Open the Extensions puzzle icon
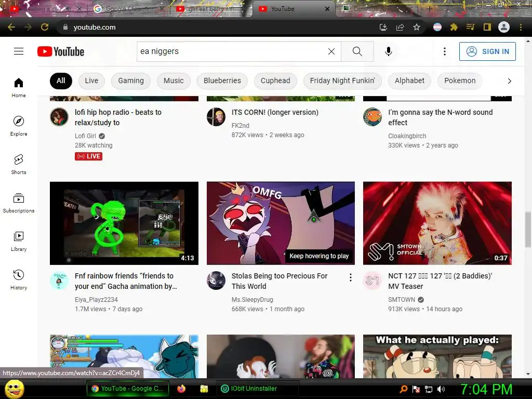Screen dimensions: 532x399 pyautogui.click(x=454, y=27)
